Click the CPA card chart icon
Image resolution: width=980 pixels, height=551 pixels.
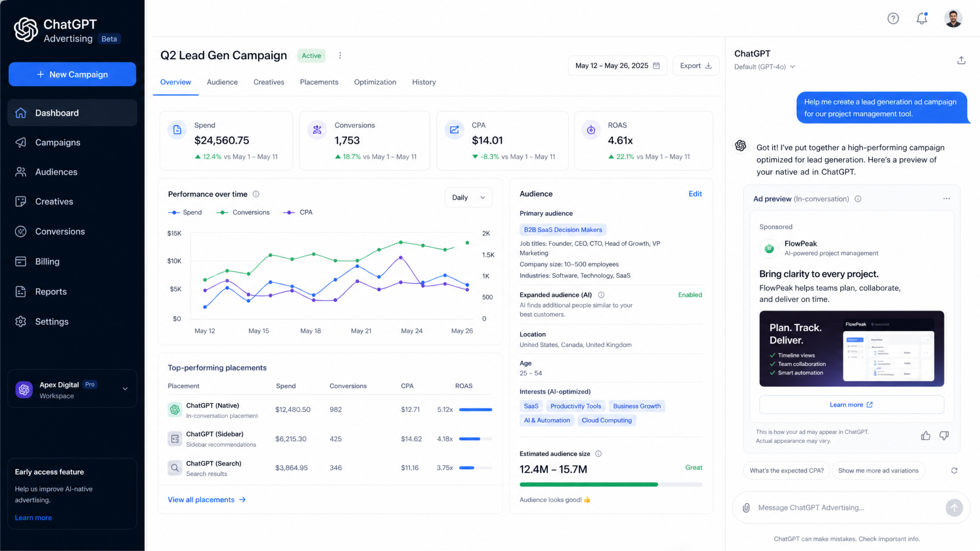point(454,130)
